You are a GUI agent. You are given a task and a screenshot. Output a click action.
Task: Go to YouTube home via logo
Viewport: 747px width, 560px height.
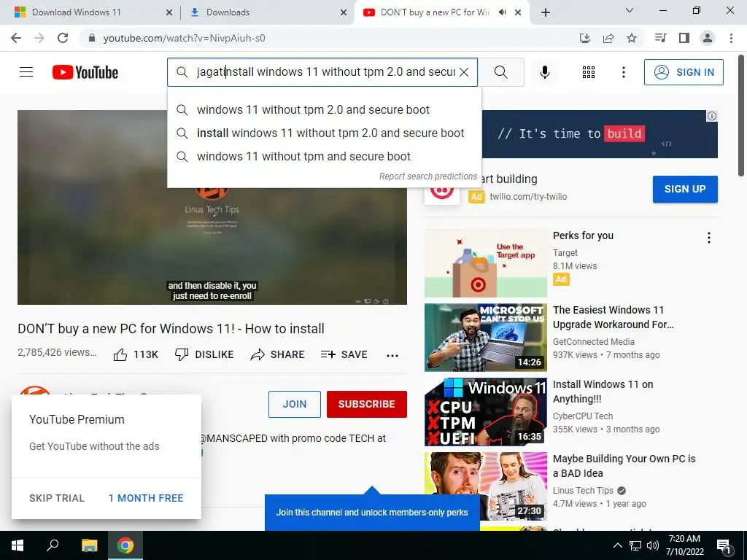click(85, 72)
